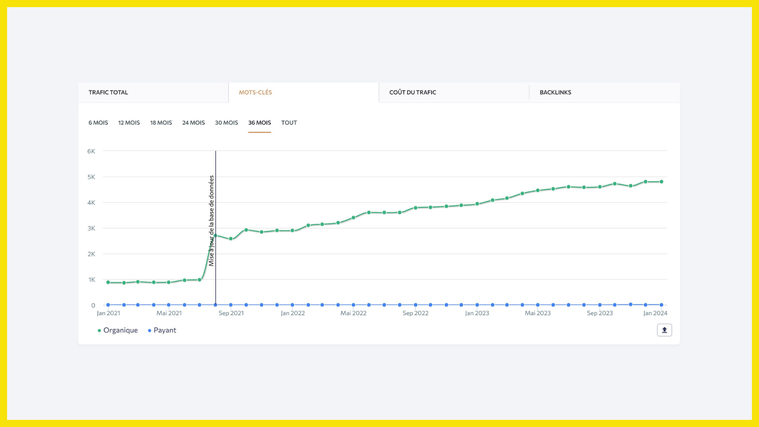
Task: Click the export chart upload icon
Action: (x=664, y=330)
